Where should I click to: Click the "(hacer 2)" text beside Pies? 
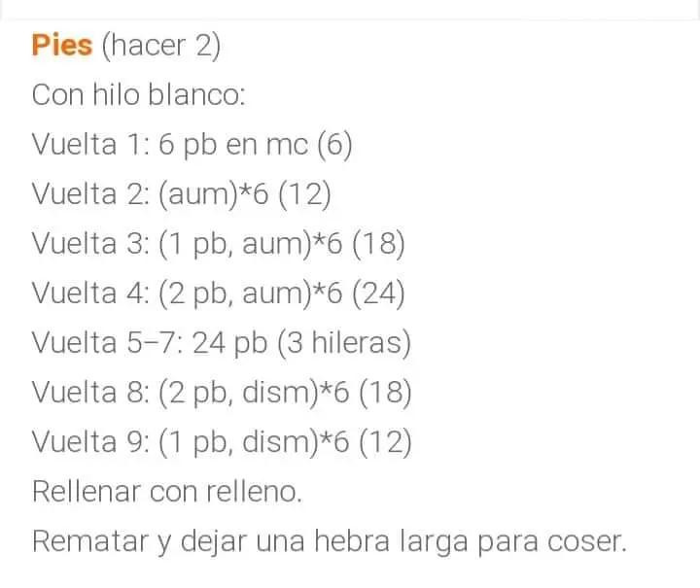point(161,45)
